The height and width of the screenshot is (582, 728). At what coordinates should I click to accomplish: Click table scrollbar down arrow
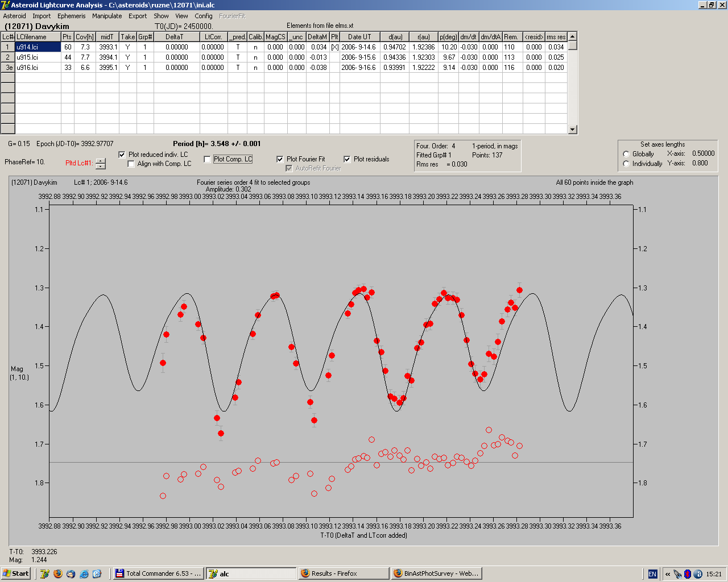573,130
